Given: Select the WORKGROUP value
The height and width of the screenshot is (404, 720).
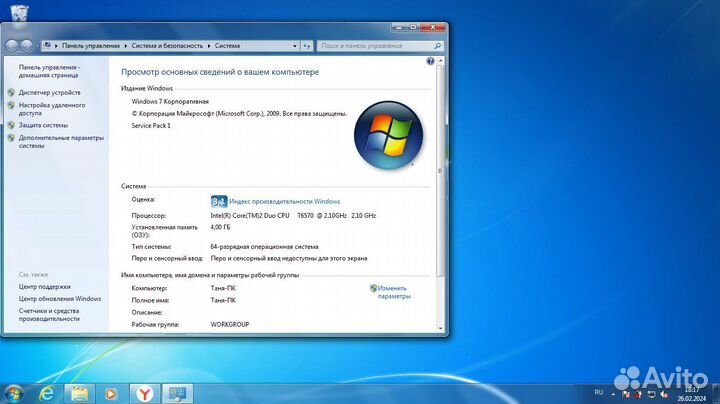Looking at the screenshot, I should pyautogui.click(x=230, y=325).
